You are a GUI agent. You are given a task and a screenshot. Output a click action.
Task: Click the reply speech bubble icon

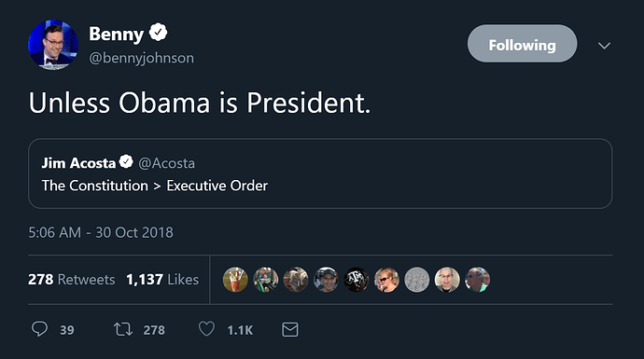[40, 329]
